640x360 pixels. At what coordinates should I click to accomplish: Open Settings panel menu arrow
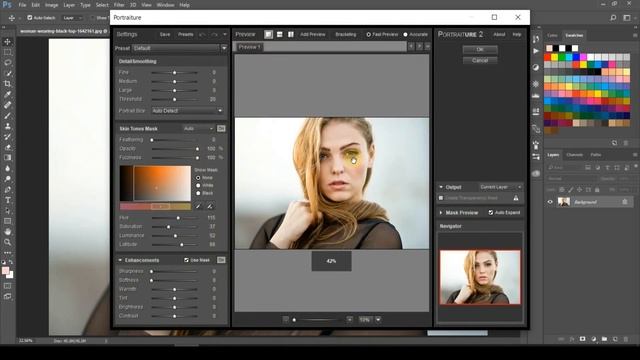pos(225,35)
